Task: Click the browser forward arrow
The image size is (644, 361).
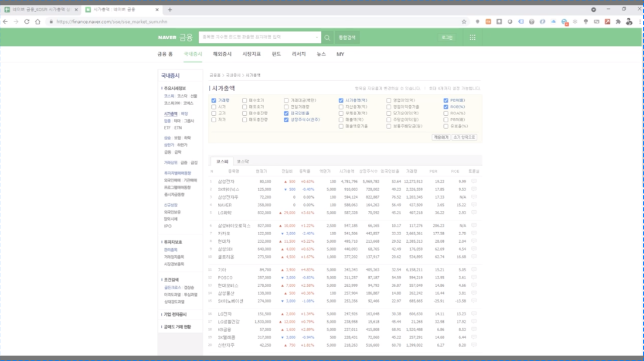Action: pyautogui.click(x=16, y=22)
